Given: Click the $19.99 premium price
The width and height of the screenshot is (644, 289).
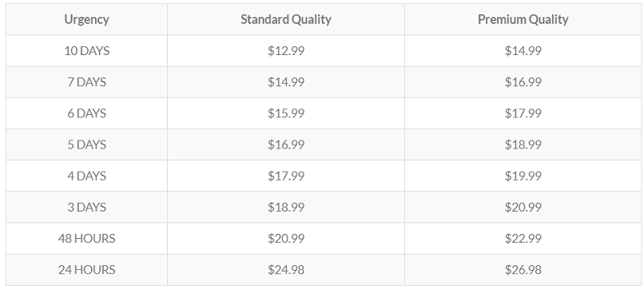Looking at the screenshot, I should (523, 176).
